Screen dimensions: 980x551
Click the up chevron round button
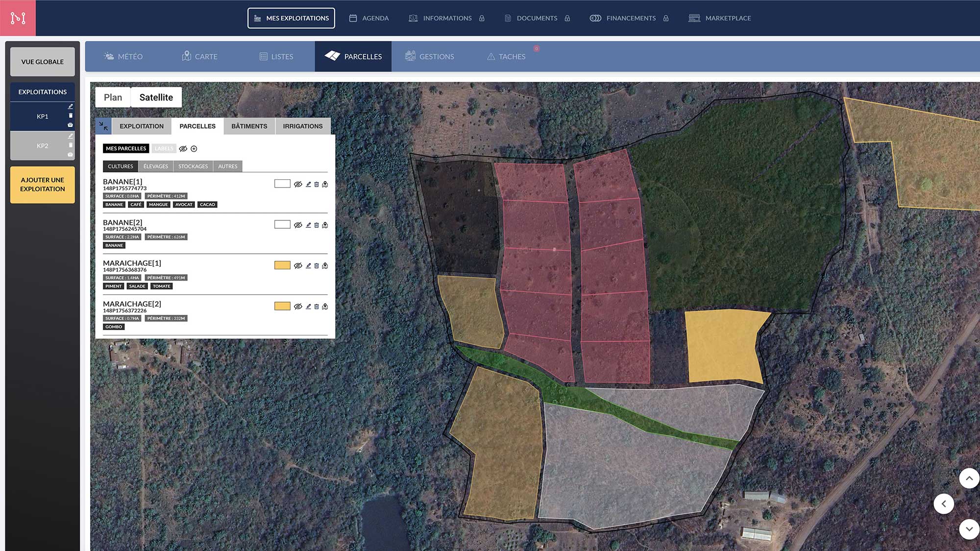click(x=969, y=479)
